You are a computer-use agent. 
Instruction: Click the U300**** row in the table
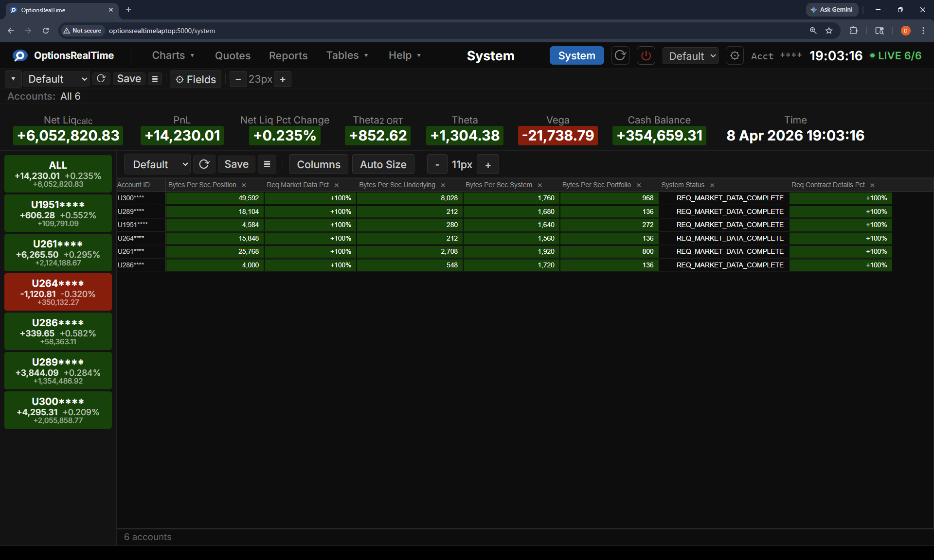(504, 198)
